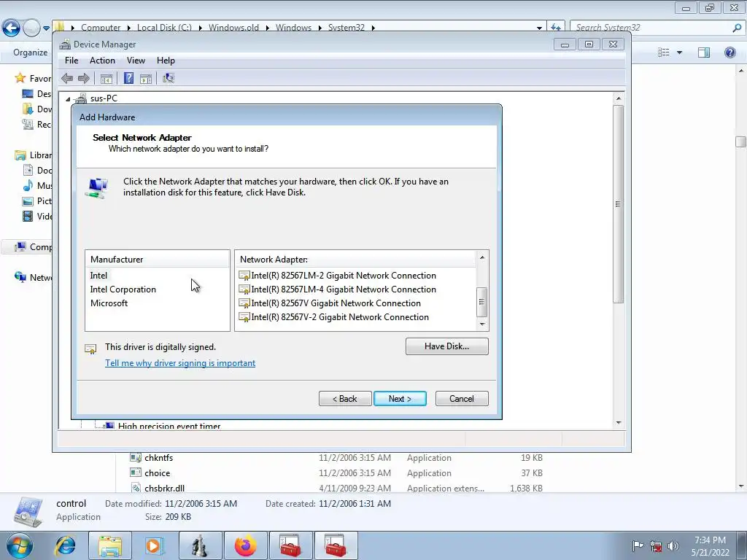Select Intel(R) 82567LM-4 Gigabit Network Connection
The height and width of the screenshot is (560, 747).
(x=338, y=289)
